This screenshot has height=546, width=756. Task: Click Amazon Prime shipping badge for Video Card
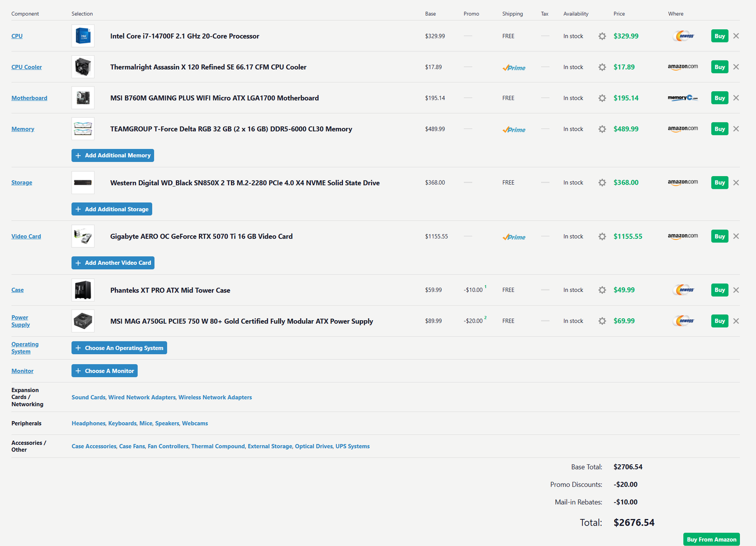(514, 237)
